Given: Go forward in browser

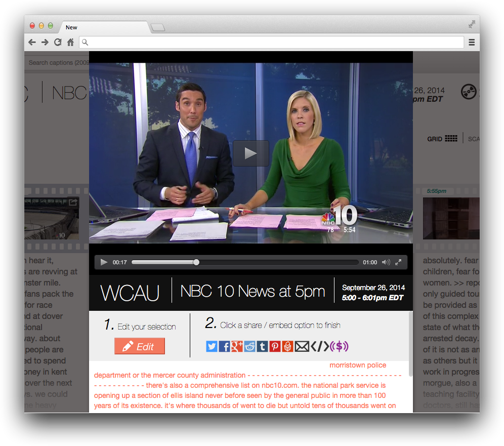Looking at the screenshot, I should pos(45,42).
